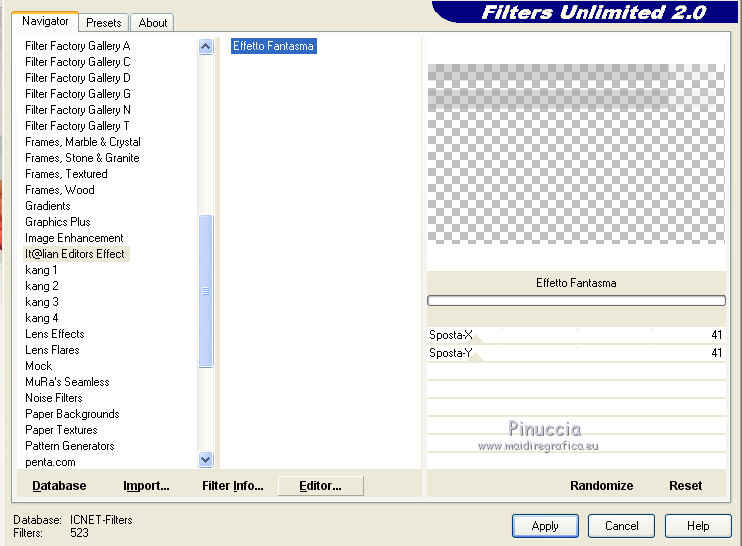
Task: Cancel the filter dialog
Action: [621, 526]
